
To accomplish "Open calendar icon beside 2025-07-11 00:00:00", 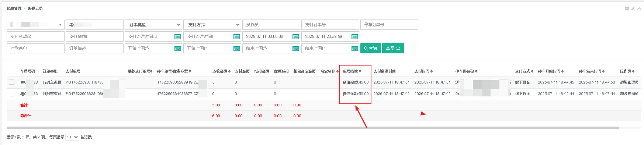I will (x=295, y=36).
